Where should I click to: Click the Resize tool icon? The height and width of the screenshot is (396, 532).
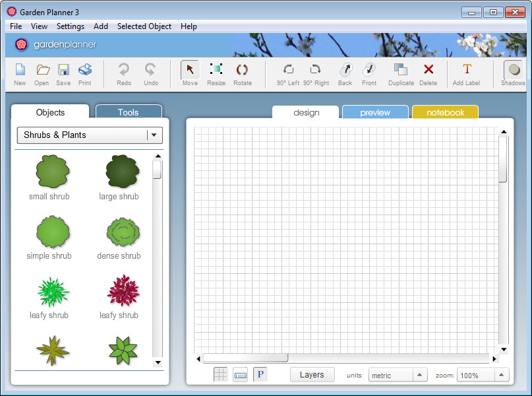click(x=216, y=70)
